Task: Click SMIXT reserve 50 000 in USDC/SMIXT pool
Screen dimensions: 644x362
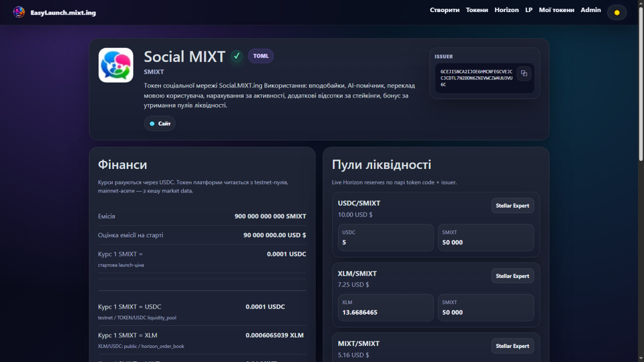Action: [452, 242]
